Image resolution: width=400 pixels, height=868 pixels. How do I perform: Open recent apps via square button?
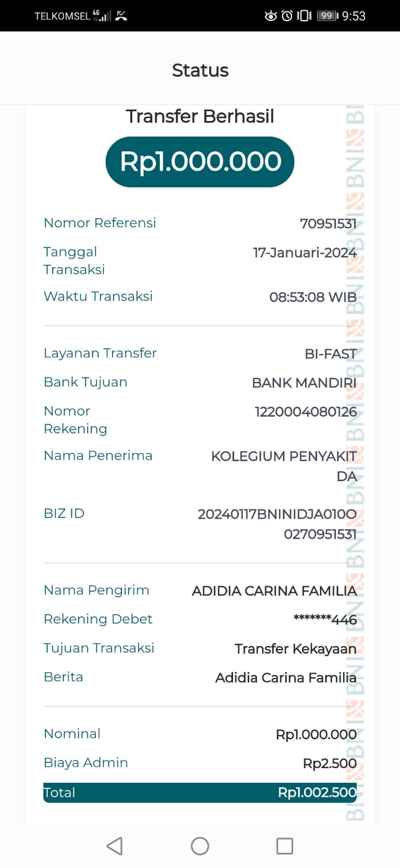285,846
